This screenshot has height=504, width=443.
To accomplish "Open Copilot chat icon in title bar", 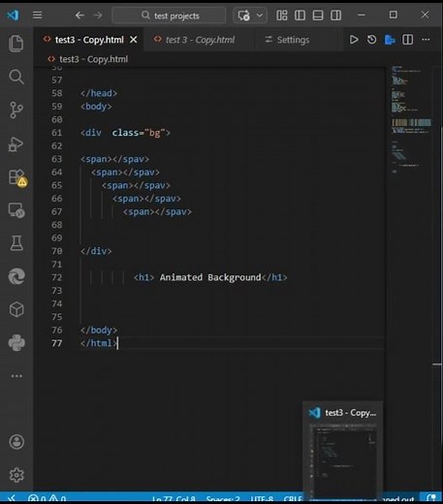I will pyautogui.click(x=244, y=16).
